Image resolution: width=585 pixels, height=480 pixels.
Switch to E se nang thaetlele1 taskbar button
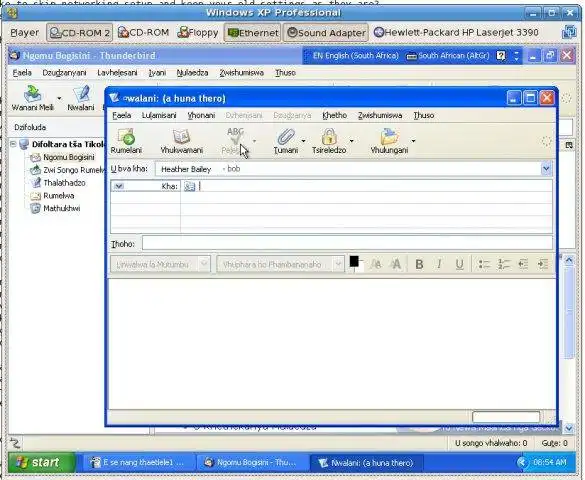point(138,462)
